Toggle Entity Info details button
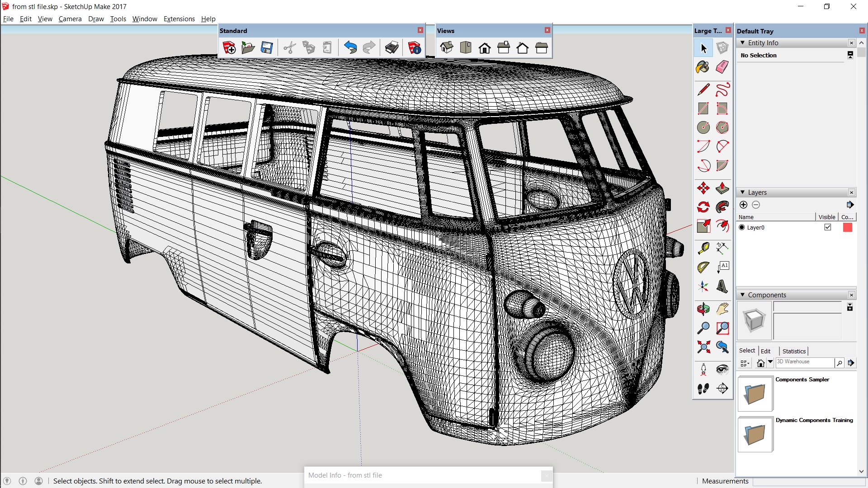 [850, 55]
